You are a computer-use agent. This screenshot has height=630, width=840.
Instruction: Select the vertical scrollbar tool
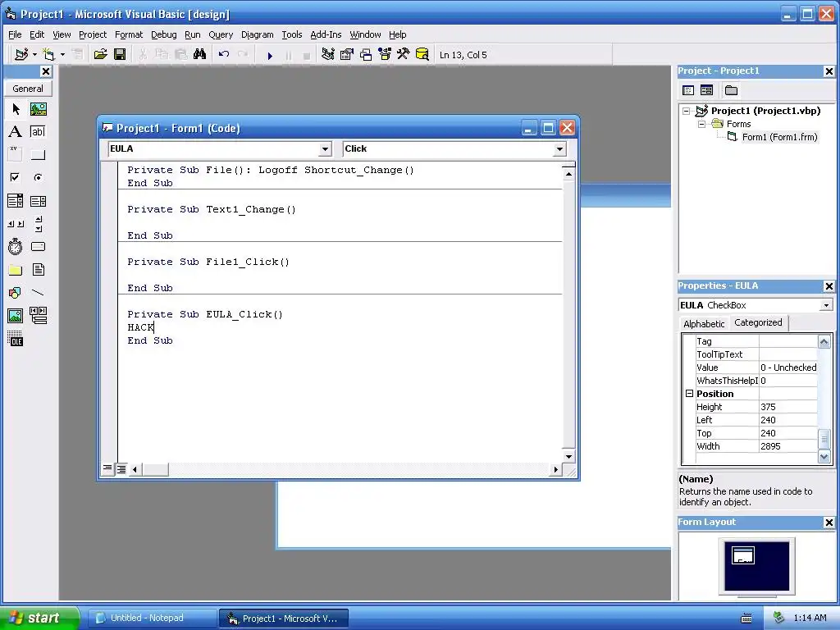38,224
